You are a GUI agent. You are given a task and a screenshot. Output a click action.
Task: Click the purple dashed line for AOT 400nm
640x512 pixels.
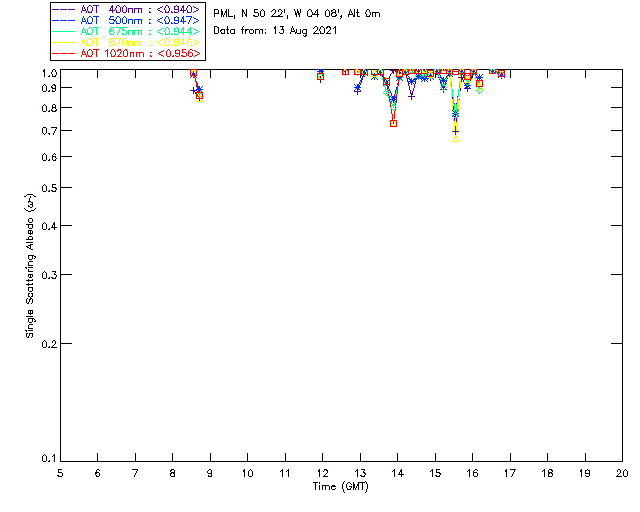coord(64,9)
